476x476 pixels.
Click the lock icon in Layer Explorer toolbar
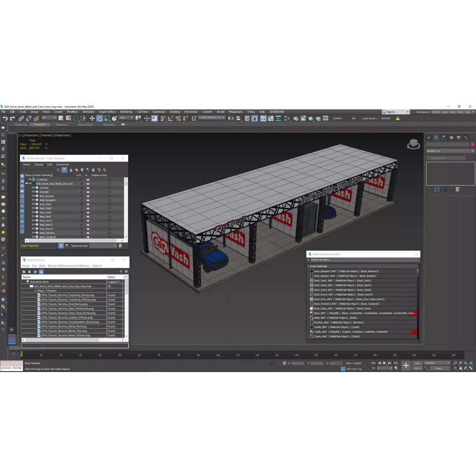click(71, 170)
